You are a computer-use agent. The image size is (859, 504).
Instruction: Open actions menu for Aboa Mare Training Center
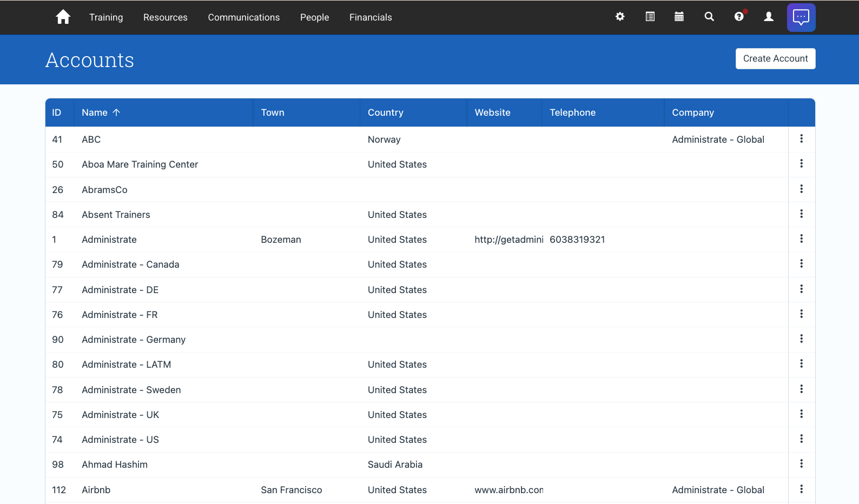click(801, 164)
